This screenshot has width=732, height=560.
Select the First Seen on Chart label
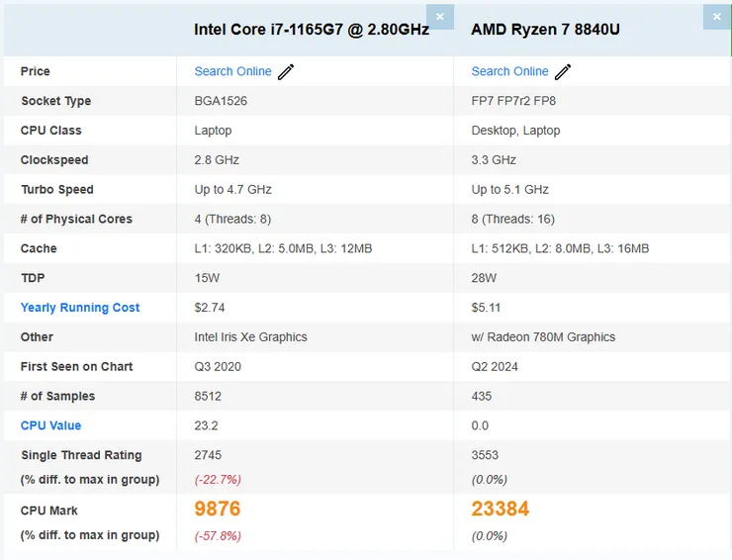click(76, 367)
